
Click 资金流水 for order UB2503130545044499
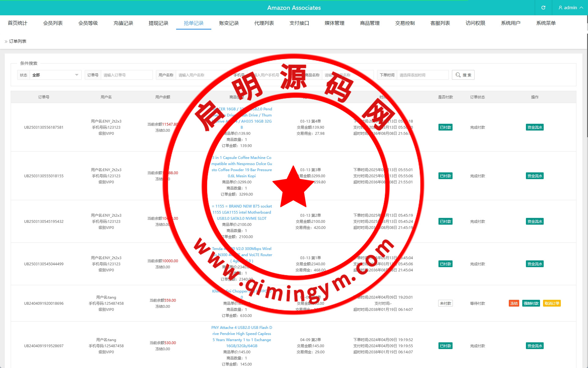tap(534, 264)
